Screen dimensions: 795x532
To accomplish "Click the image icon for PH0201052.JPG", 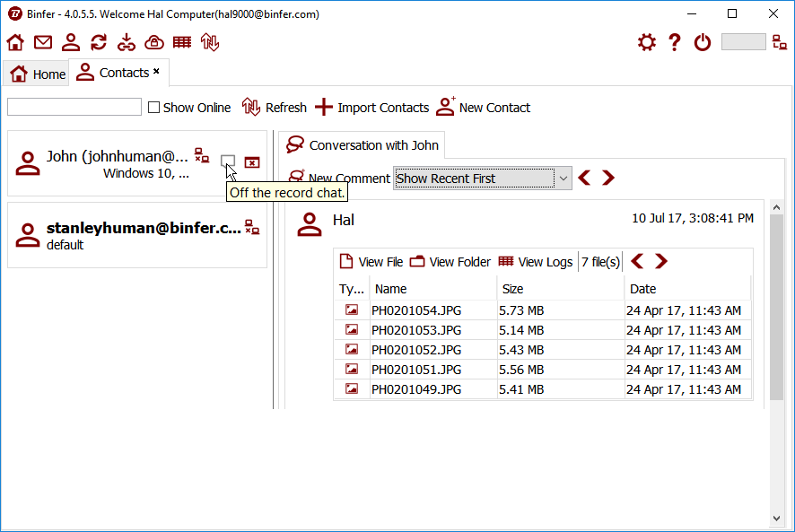I will click(352, 349).
